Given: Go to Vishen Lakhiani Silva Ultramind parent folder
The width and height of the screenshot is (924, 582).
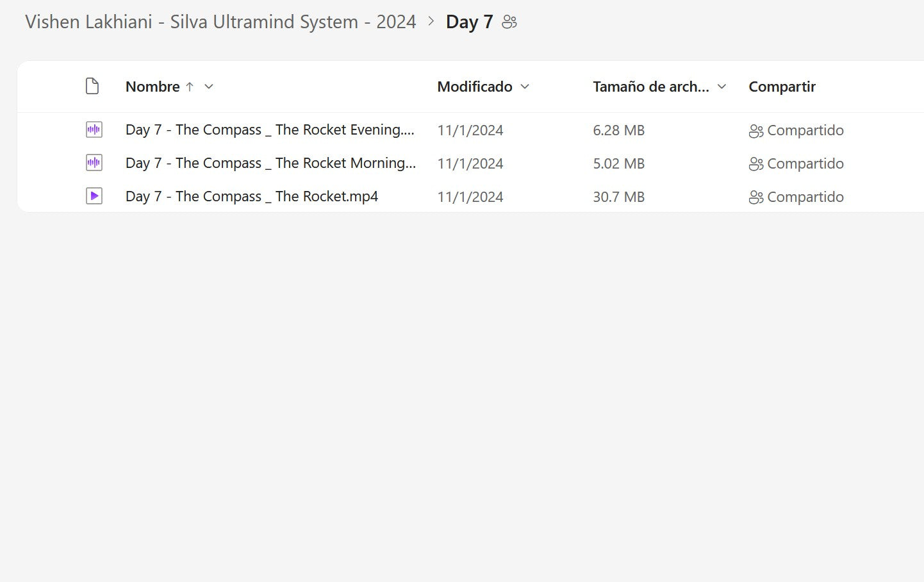Looking at the screenshot, I should pos(220,22).
